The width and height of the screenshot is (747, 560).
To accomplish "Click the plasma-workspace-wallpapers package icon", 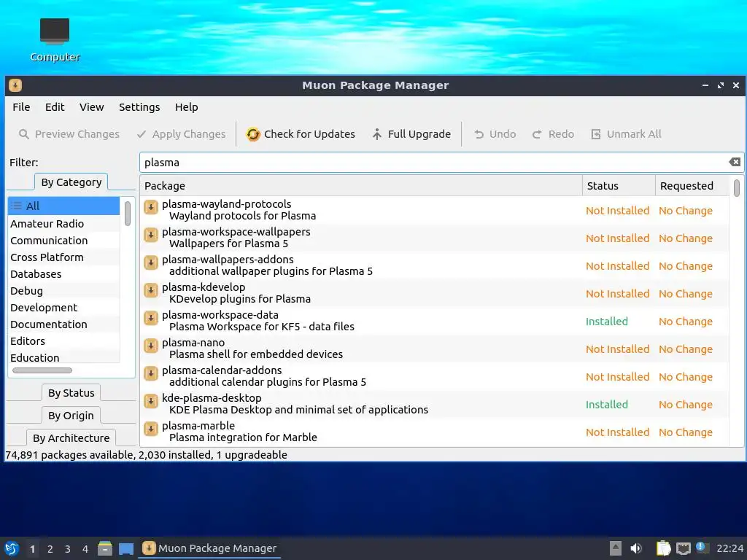I will (x=151, y=235).
